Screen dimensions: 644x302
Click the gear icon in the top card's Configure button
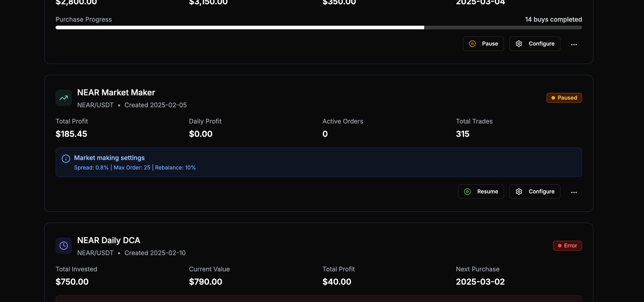[x=519, y=44]
